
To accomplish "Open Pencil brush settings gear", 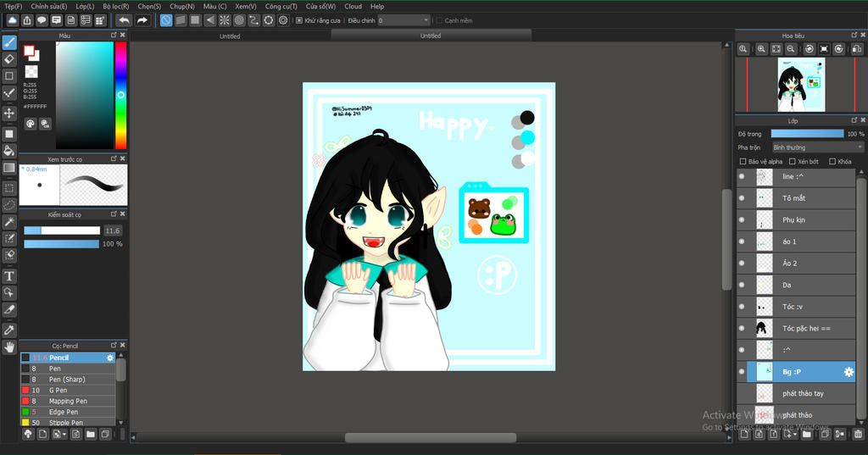I will [109, 358].
